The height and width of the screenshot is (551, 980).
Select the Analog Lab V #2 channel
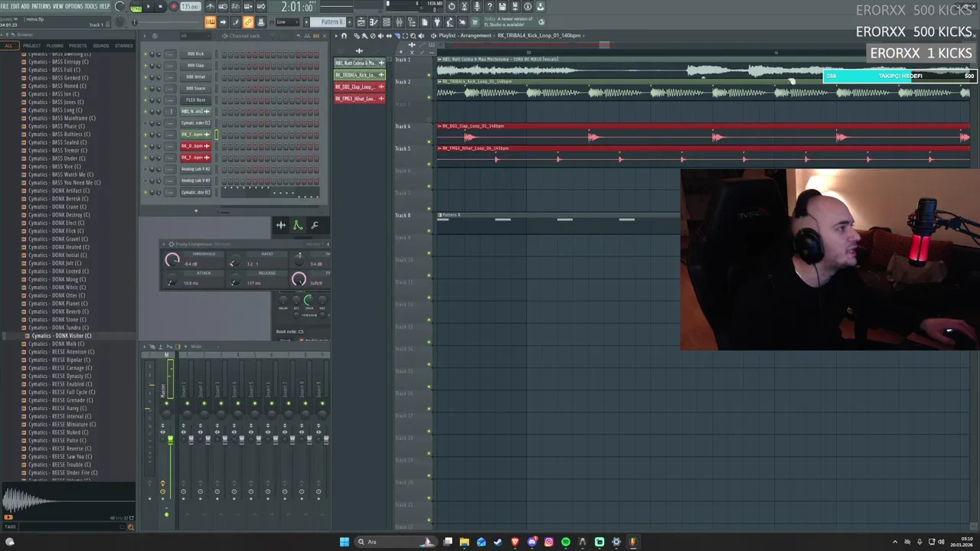tap(196, 169)
